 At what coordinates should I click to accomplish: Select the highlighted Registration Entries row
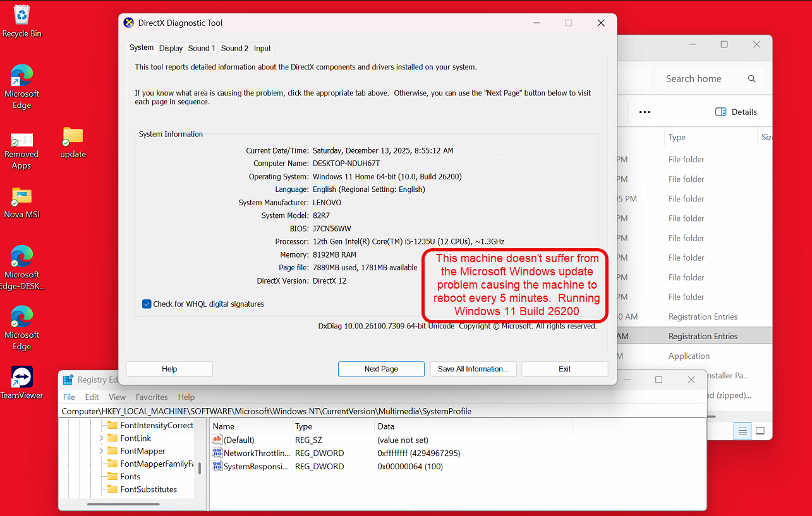(x=695, y=336)
